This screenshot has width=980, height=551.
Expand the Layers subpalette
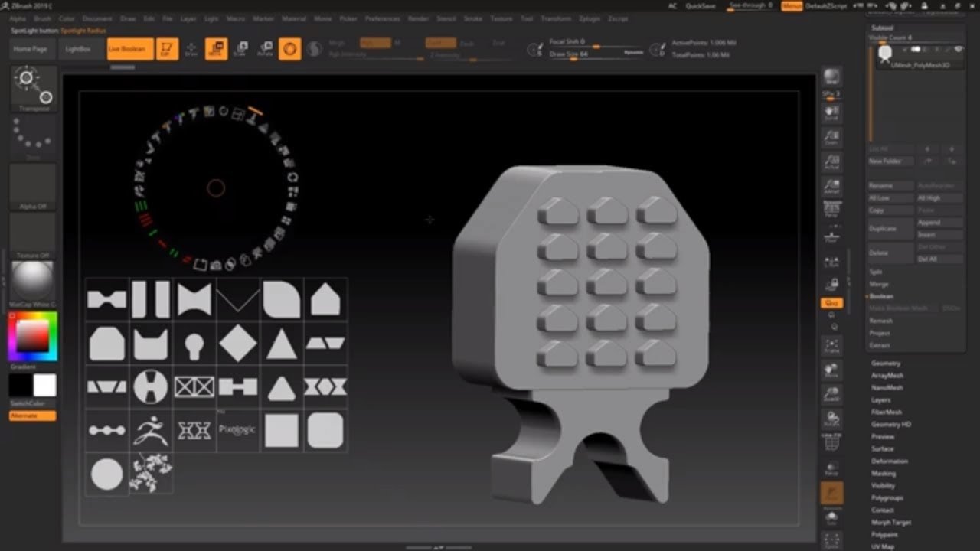(880, 399)
